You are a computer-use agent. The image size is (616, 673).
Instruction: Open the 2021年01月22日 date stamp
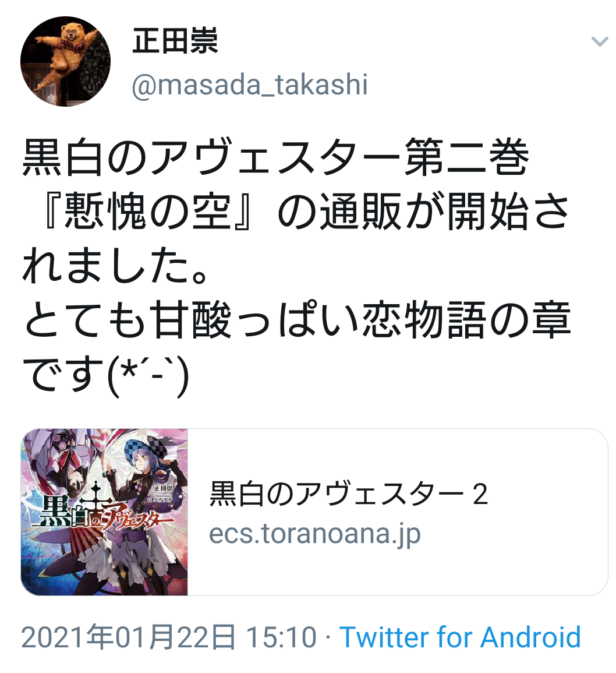[128, 637]
